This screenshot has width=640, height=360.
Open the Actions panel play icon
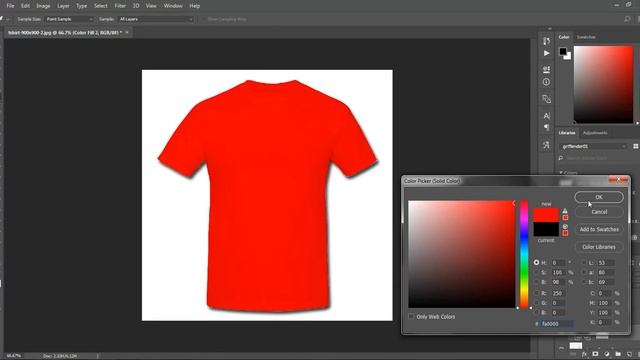click(x=547, y=53)
